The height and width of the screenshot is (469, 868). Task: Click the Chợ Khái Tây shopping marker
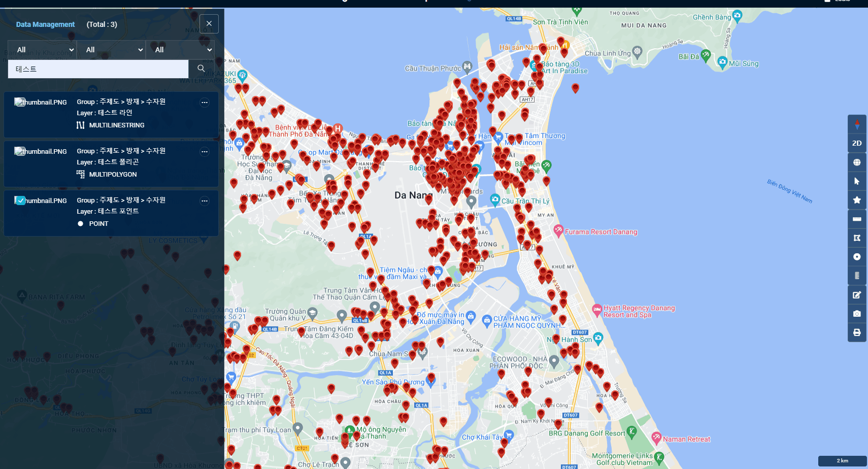click(x=509, y=435)
